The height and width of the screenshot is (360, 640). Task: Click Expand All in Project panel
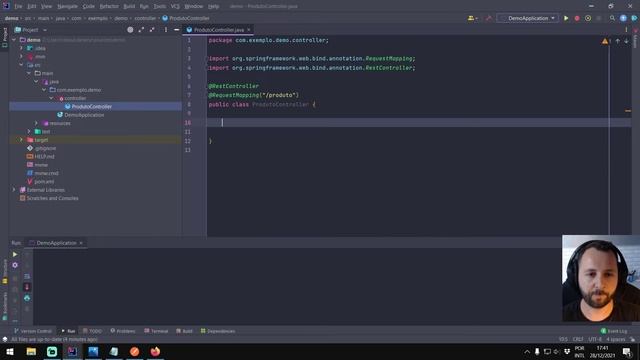tap(141, 30)
